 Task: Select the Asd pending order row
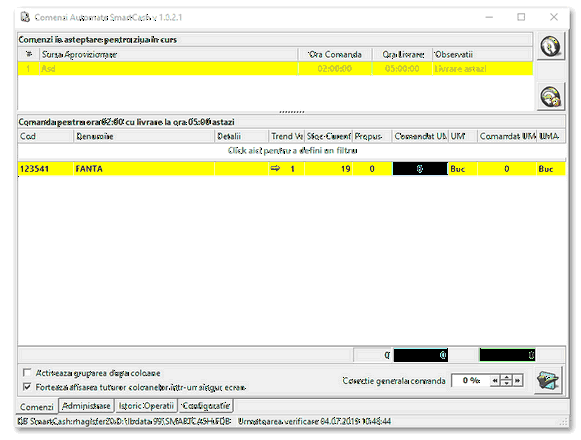[275, 69]
